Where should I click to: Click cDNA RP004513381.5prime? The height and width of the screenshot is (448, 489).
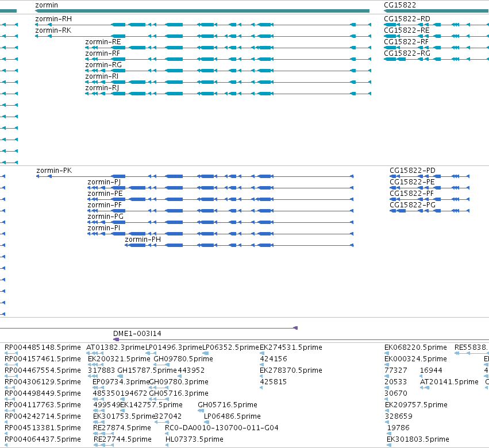43,428
